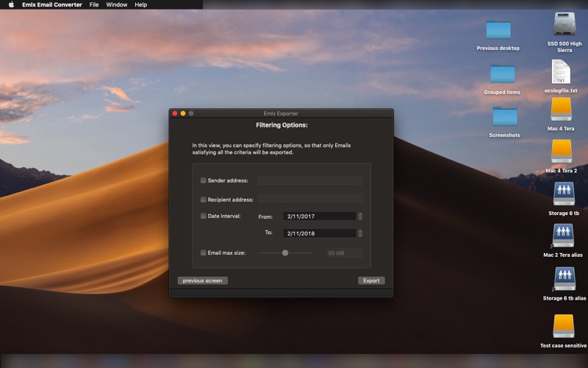Open the Screenshots folder icon
This screenshot has width=588, height=368.
(505, 116)
